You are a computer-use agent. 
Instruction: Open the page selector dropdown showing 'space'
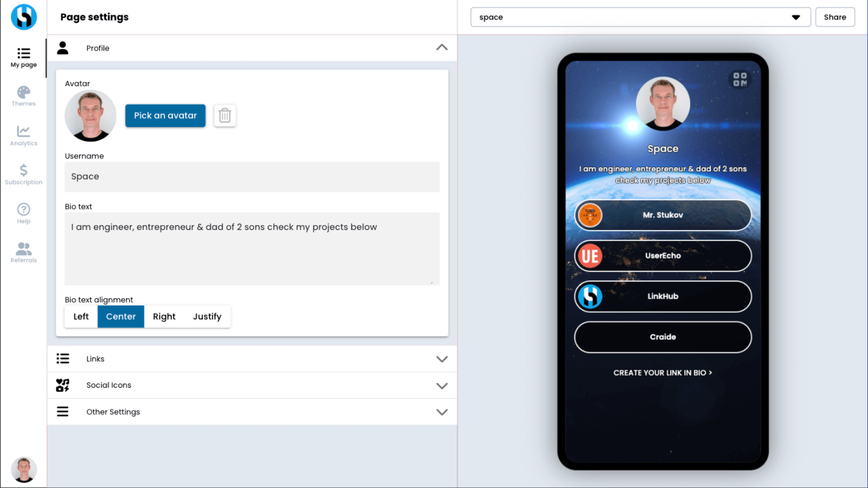coord(797,17)
